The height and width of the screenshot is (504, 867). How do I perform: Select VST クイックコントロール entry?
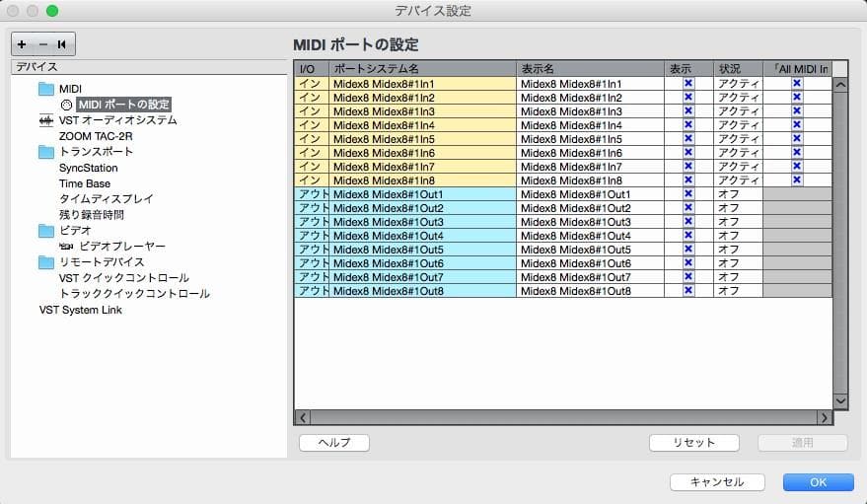pyautogui.click(x=124, y=277)
